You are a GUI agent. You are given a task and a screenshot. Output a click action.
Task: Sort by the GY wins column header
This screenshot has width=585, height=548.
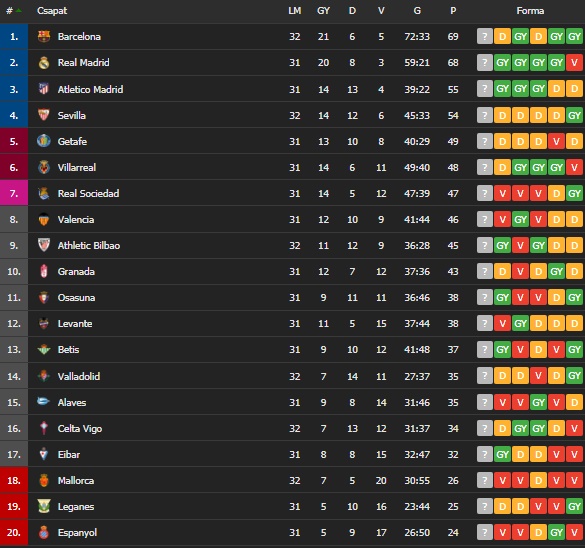click(x=323, y=11)
